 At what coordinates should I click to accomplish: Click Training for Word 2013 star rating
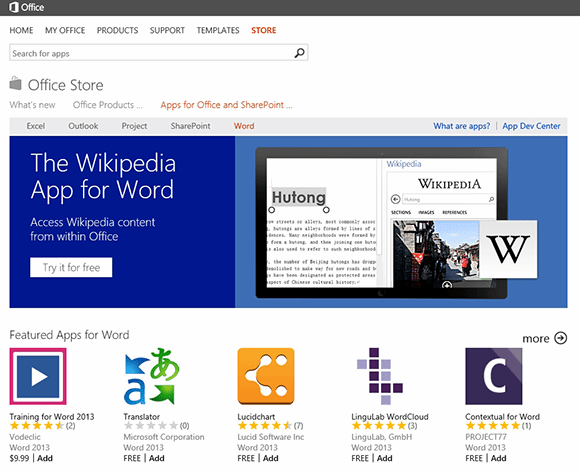click(37, 426)
